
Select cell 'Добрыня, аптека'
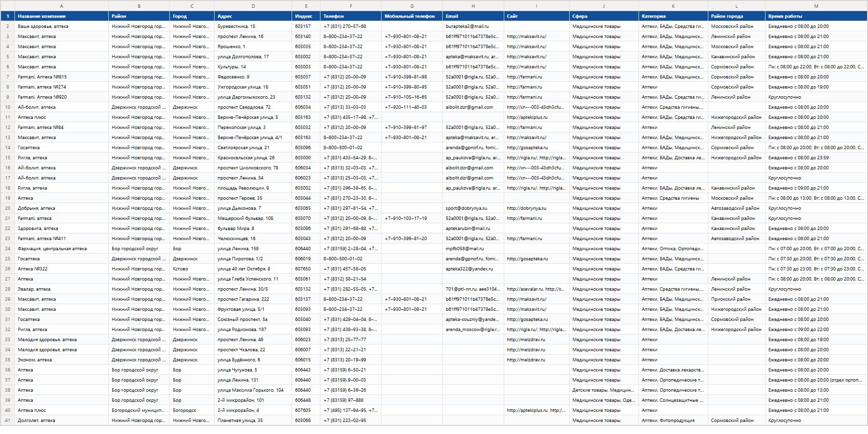click(x=62, y=208)
